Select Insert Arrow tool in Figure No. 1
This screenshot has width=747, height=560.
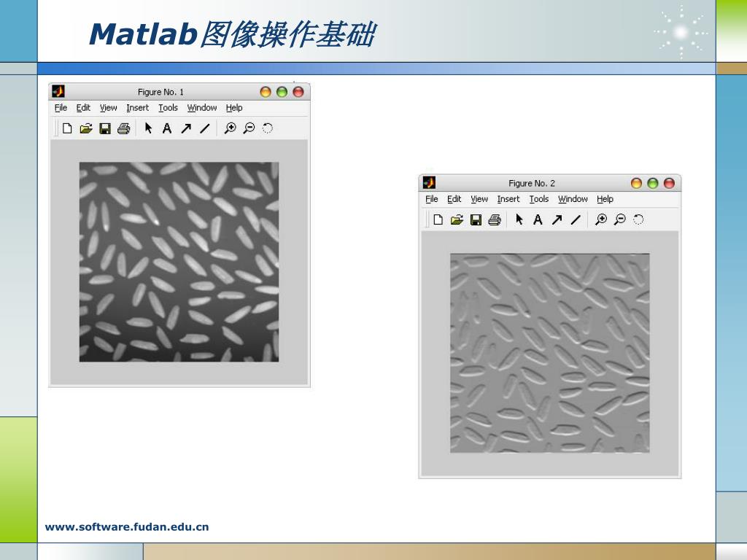186,128
